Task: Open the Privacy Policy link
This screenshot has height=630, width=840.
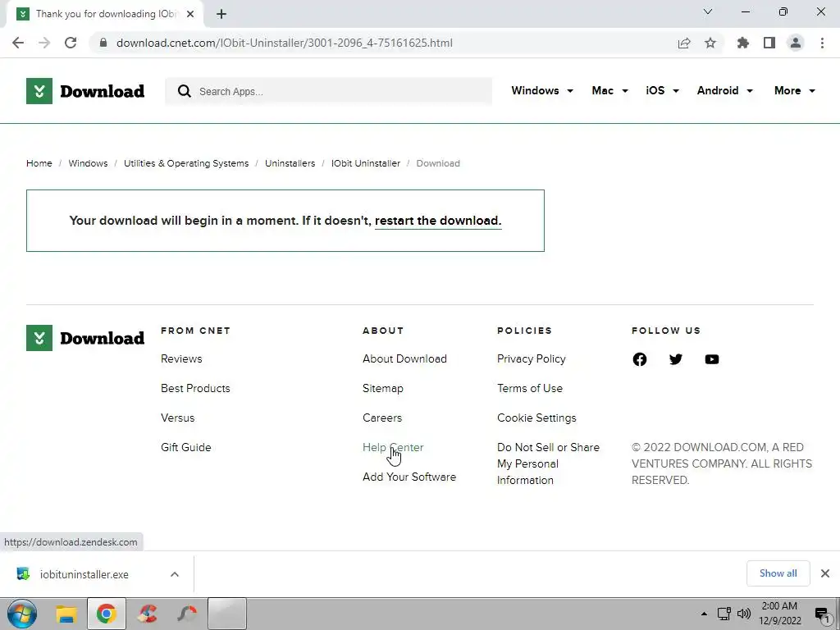Action: pyautogui.click(x=532, y=359)
